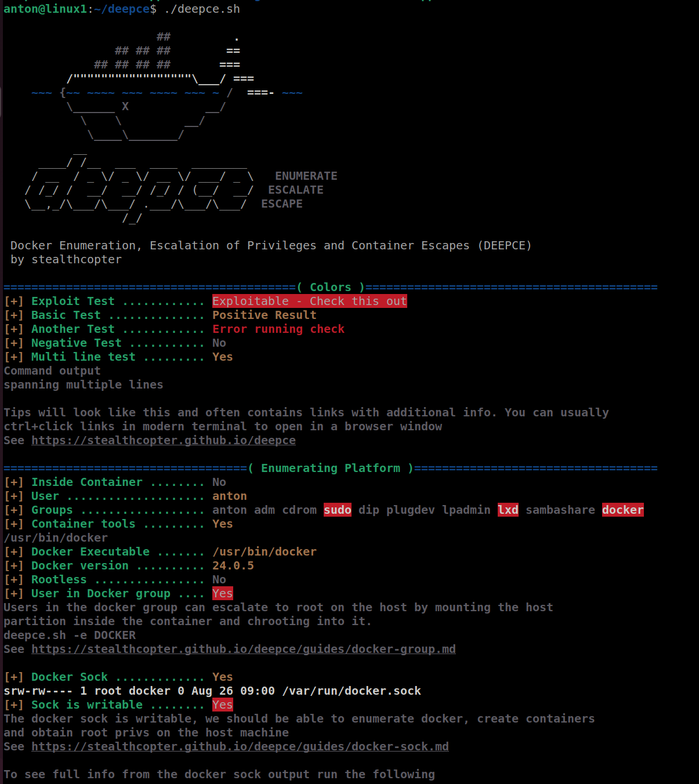699x784 pixels.
Task: Click the 'sambashare' group name
Action: pos(560,510)
